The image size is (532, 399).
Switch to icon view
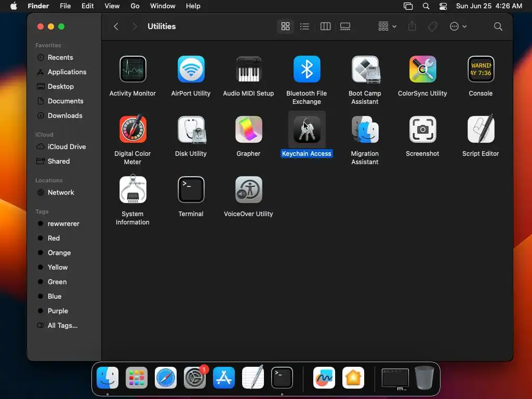click(285, 26)
